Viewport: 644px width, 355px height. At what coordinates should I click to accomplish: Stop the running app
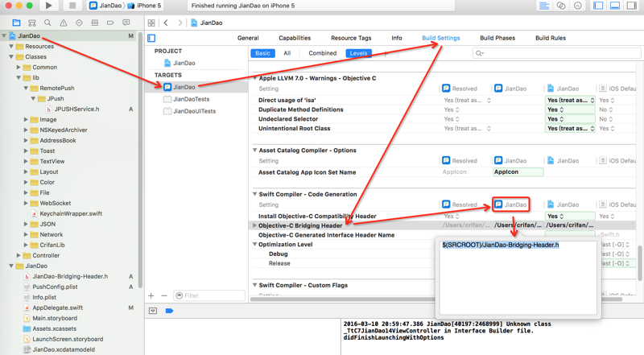pos(72,6)
